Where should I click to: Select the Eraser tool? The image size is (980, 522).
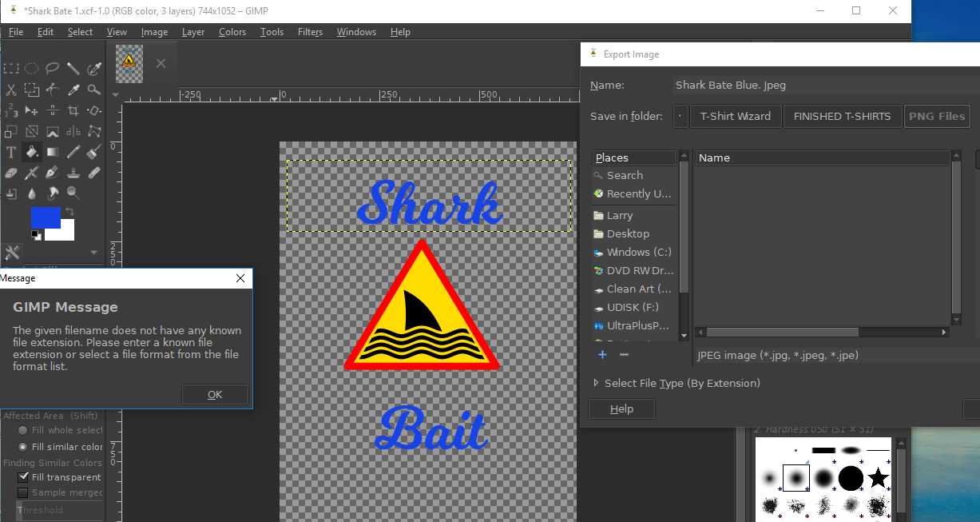coord(11,172)
